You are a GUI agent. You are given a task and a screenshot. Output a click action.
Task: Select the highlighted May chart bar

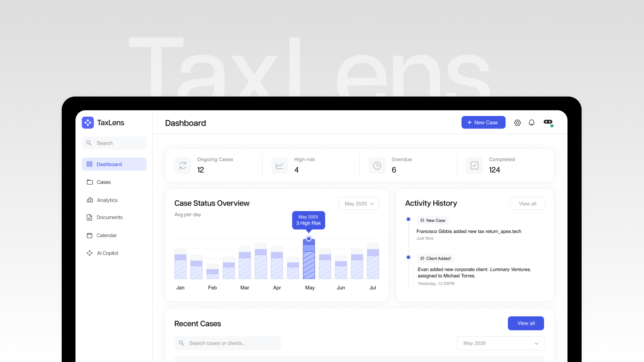(x=309, y=259)
